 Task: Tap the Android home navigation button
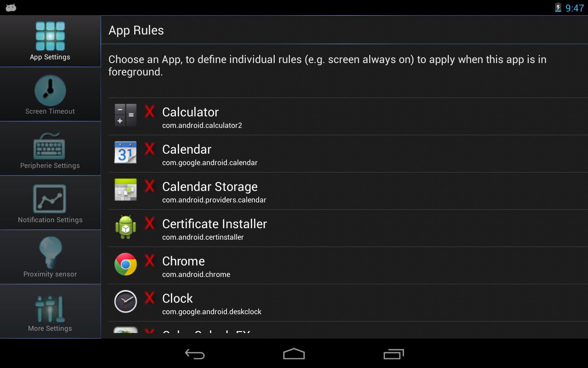coord(294,354)
